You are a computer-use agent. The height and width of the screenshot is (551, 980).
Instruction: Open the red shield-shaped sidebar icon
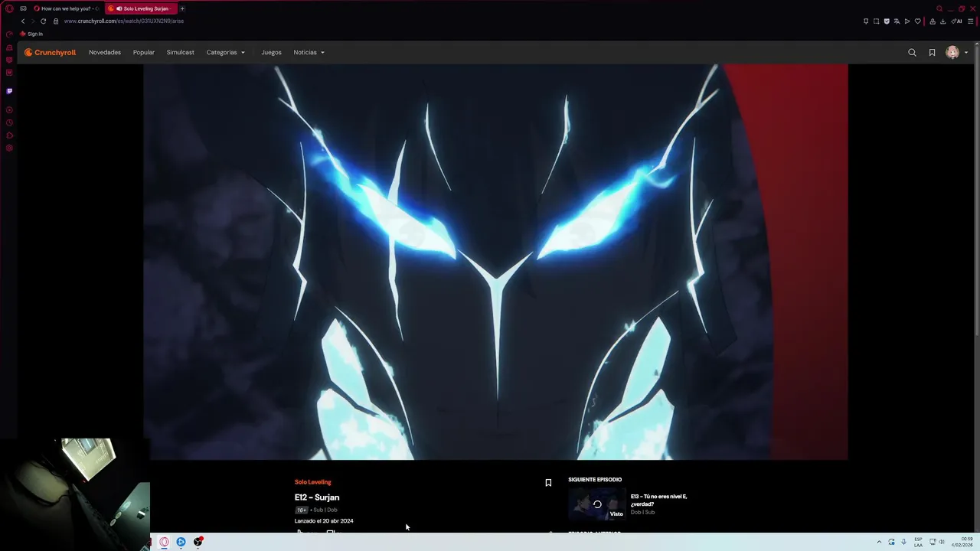(x=9, y=60)
